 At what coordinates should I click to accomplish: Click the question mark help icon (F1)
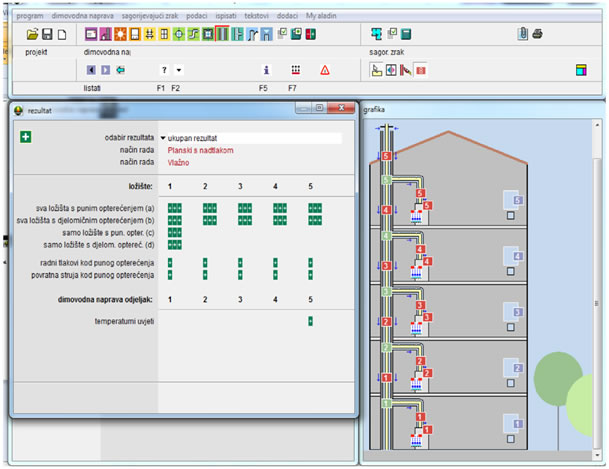tap(164, 70)
